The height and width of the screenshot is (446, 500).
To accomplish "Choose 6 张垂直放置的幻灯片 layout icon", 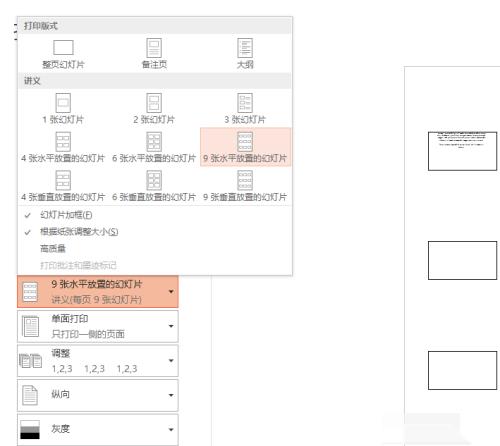I will (154, 180).
